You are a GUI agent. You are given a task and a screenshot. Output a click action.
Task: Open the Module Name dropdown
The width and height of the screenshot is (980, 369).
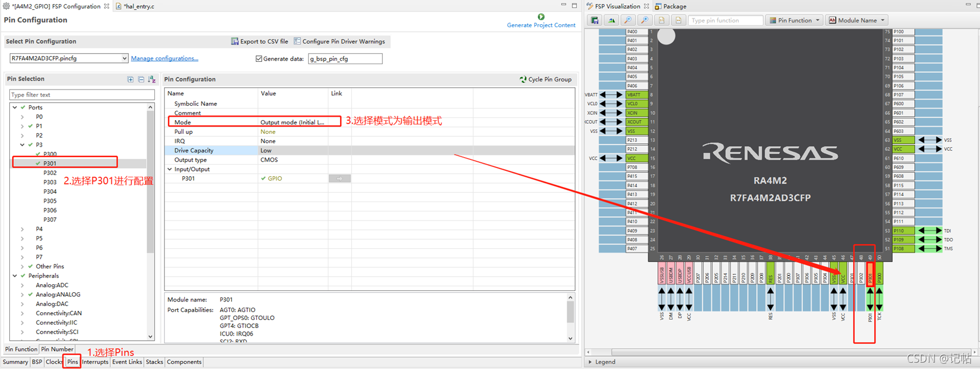[856, 20]
